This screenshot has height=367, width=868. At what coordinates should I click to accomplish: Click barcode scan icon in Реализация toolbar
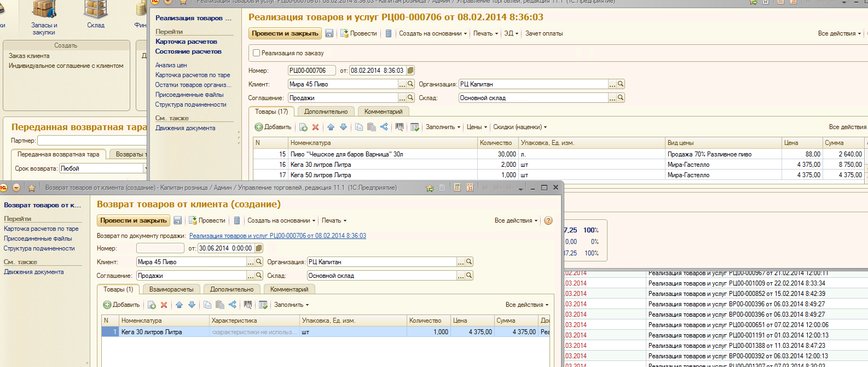[400, 127]
